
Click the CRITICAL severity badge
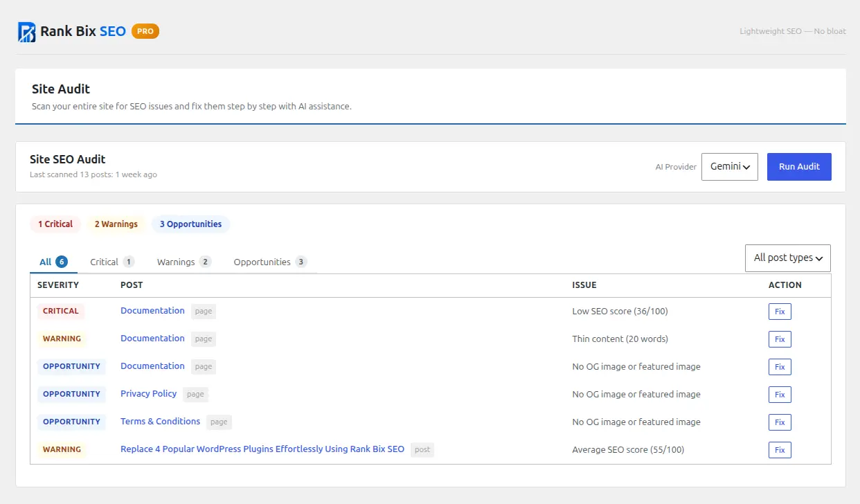[61, 312]
